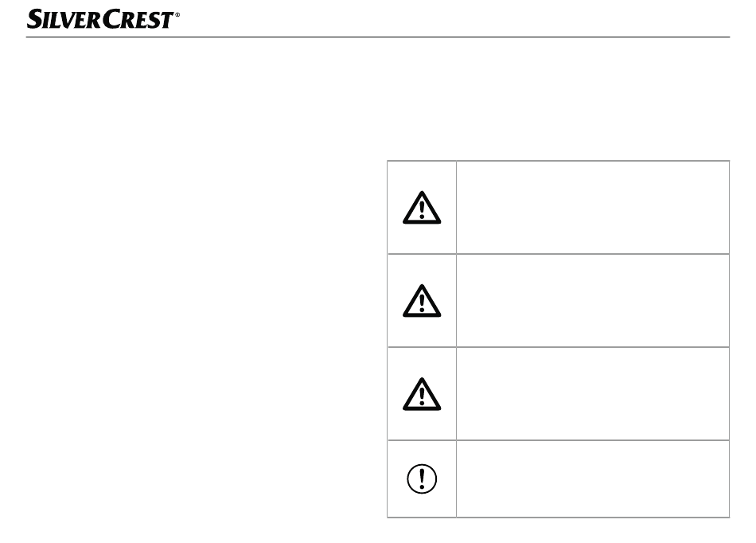Click the table's bottom border line
Viewport: 756px width, 543px height.
tap(559, 518)
